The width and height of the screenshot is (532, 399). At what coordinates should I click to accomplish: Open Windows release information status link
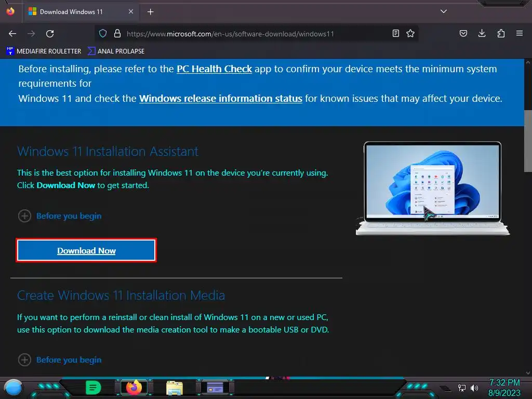(220, 98)
